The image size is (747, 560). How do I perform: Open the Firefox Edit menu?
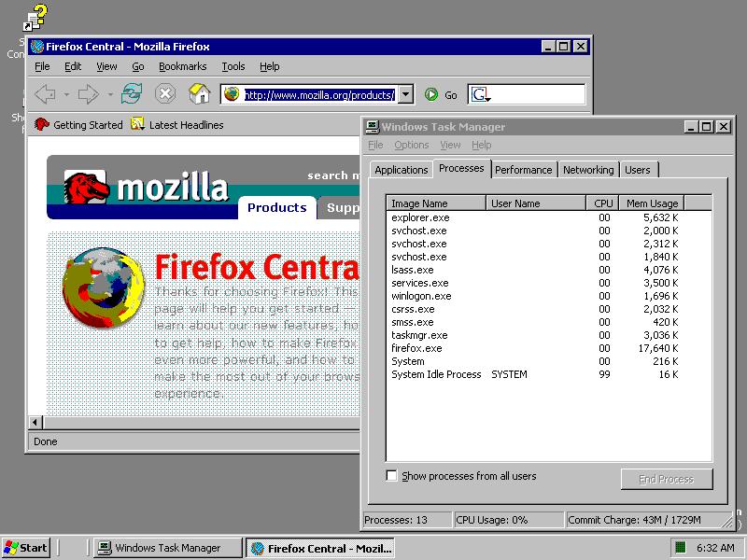(x=73, y=66)
